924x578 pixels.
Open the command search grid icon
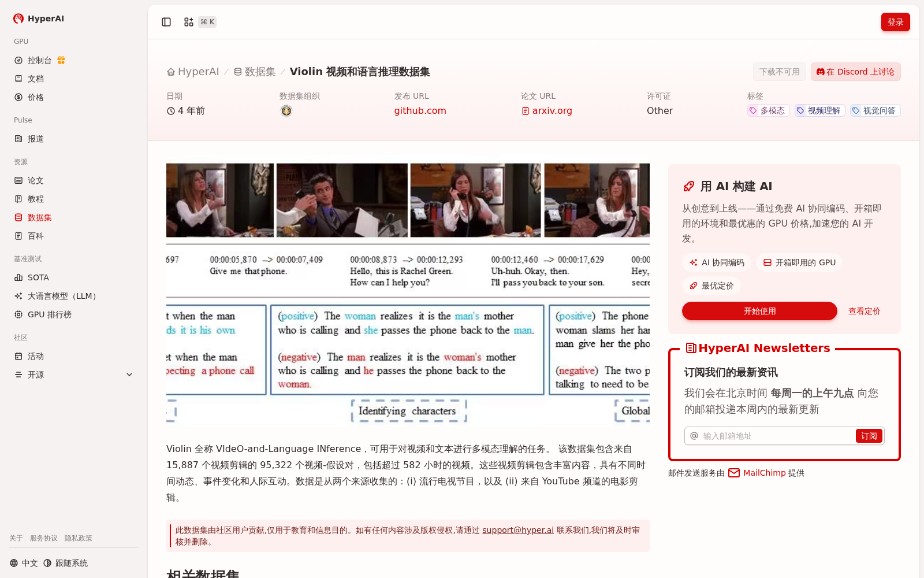[189, 22]
